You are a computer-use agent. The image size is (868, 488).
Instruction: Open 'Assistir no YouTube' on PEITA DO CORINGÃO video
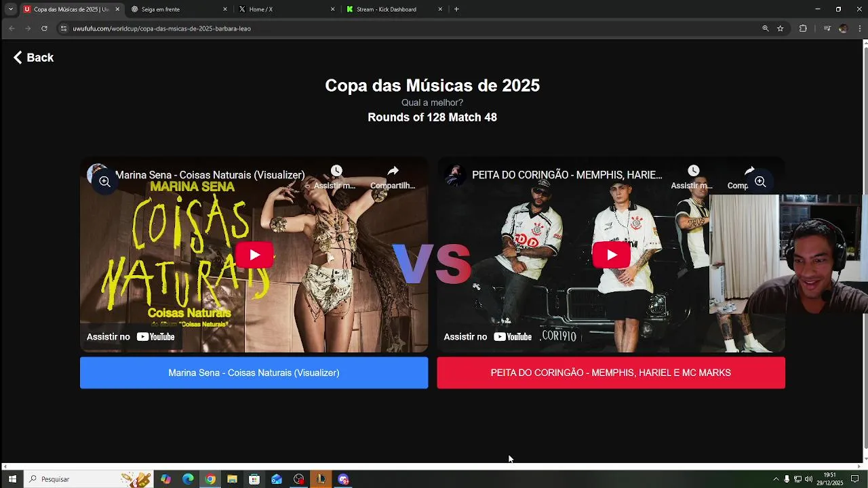tap(488, 337)
